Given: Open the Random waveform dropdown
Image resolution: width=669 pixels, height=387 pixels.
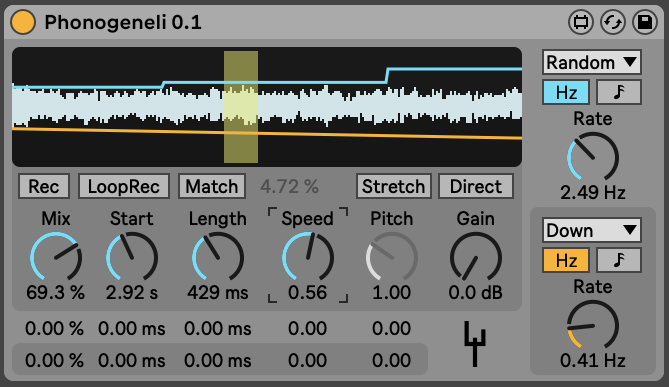Looking at the screenshot, I should pyautogui.click(x=592, y=62).
